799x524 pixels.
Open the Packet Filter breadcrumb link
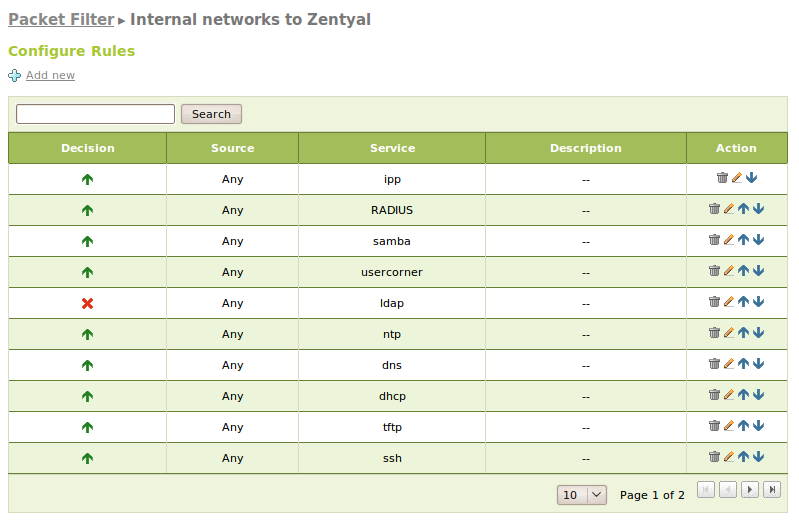[x=61, y=19]
